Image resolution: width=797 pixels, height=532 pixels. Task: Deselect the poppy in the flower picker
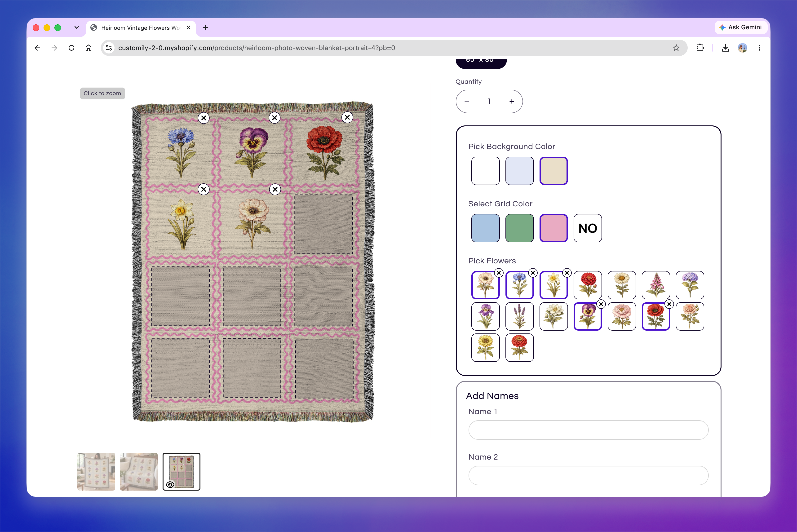click(669, 304)
